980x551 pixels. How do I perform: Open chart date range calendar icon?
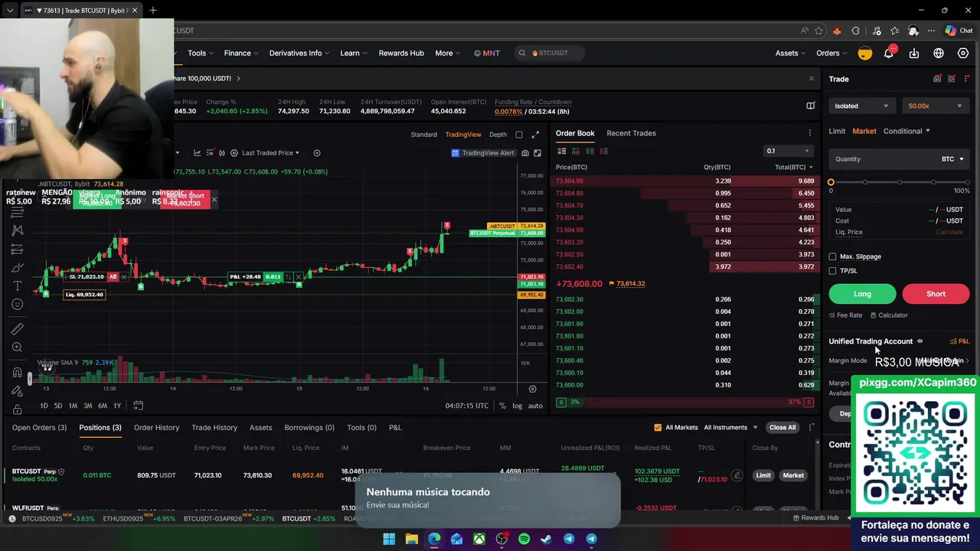click(x=138, y=406)
